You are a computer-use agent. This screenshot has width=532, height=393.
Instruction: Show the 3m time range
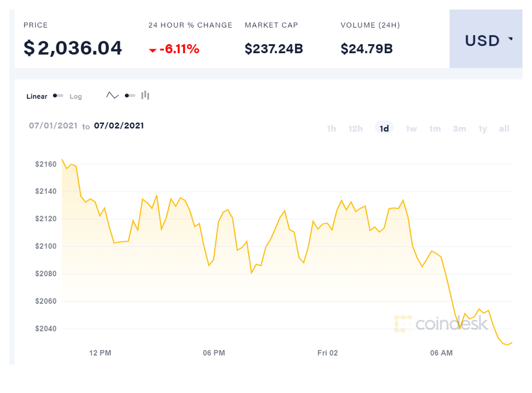pyautogui.click(x=459, y=129)
